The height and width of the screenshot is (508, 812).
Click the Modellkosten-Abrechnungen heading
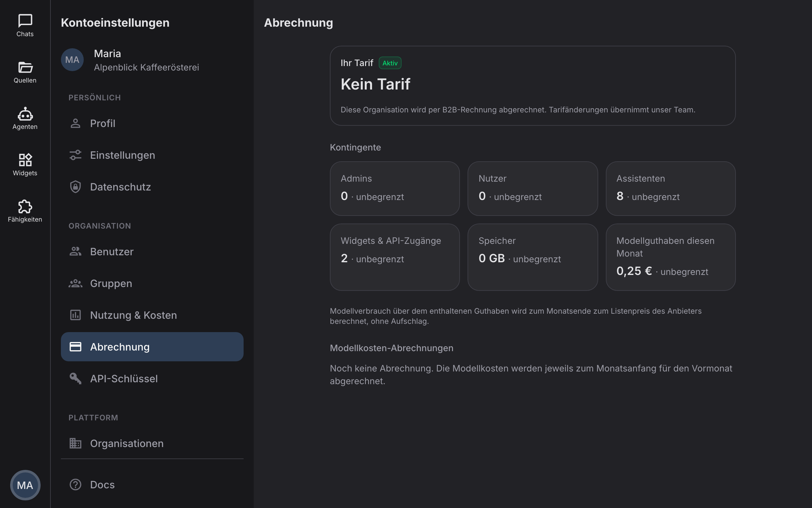tap(392, 348)
